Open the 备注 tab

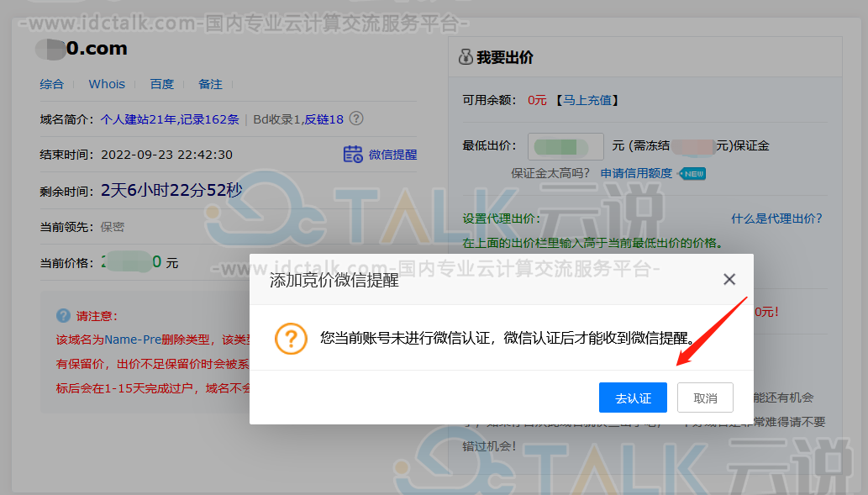pos(210,84)
